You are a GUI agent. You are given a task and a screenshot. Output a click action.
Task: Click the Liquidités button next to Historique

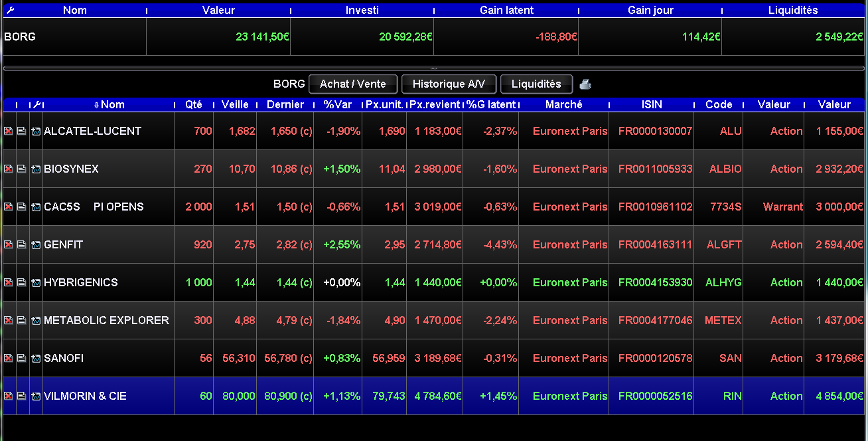536,84
